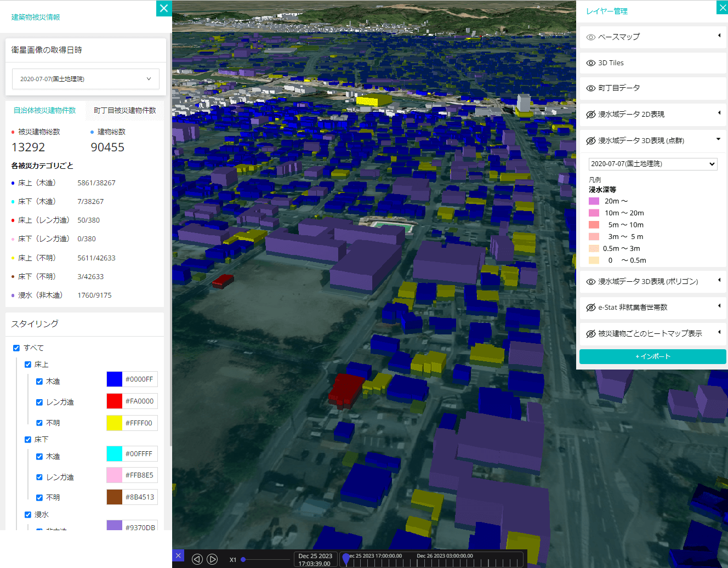Edit the #00FFFF hex color field
The height and width of the screenshot is (568, 728).
pos(140,454)
